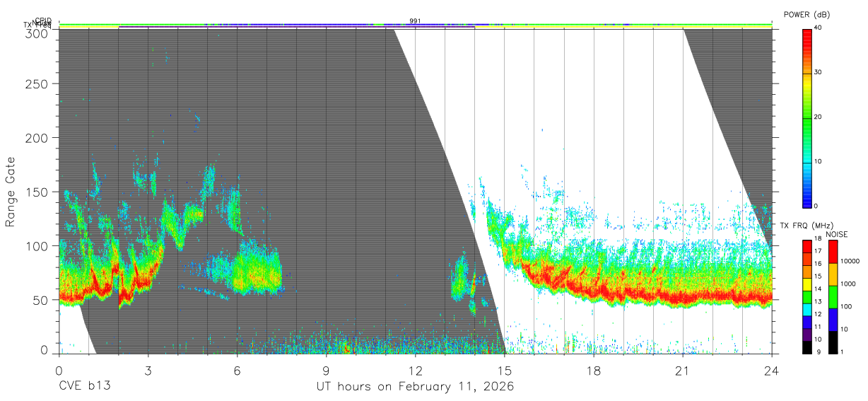Click the 30 label on the power colorbar

(818, 72)
